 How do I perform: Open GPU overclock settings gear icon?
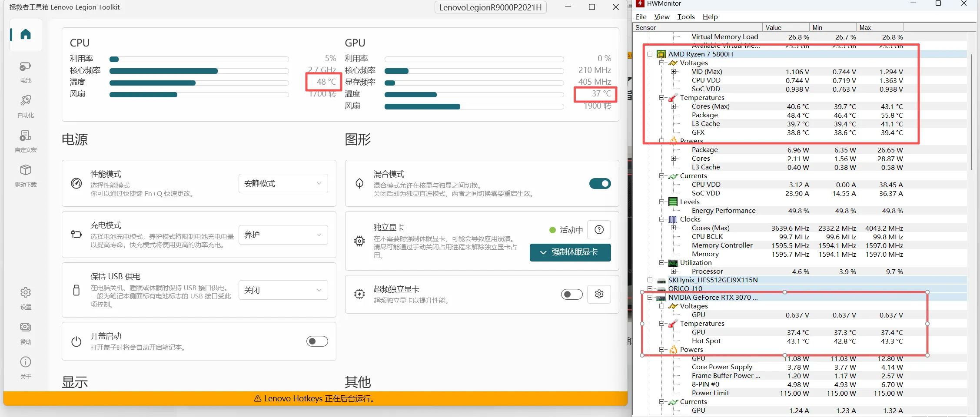pos(599,294)
